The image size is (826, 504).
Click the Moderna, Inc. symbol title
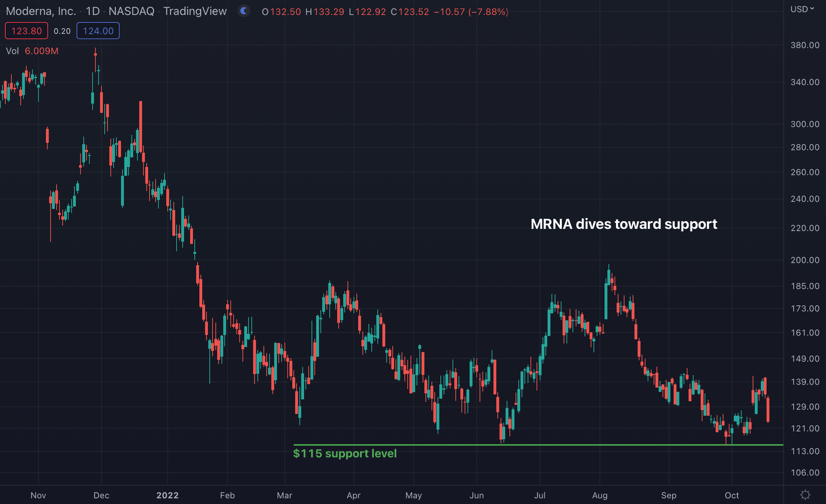tap(41, 11)
